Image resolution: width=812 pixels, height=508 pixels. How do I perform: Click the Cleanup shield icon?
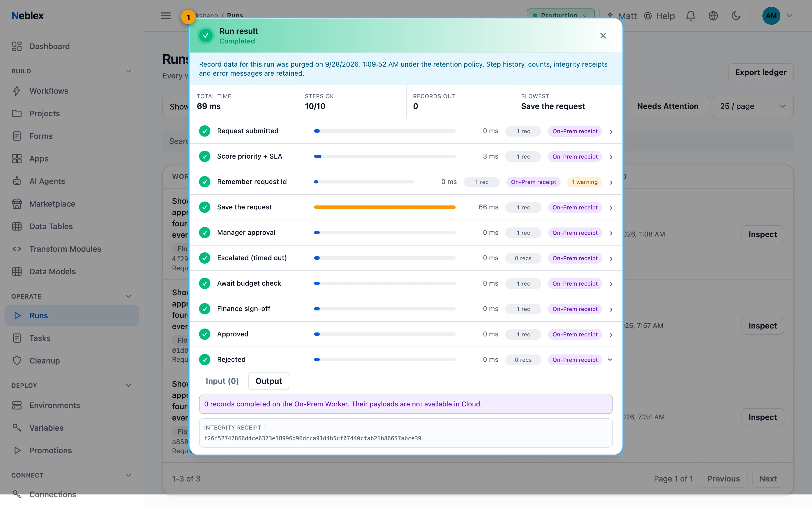[17, 360]
